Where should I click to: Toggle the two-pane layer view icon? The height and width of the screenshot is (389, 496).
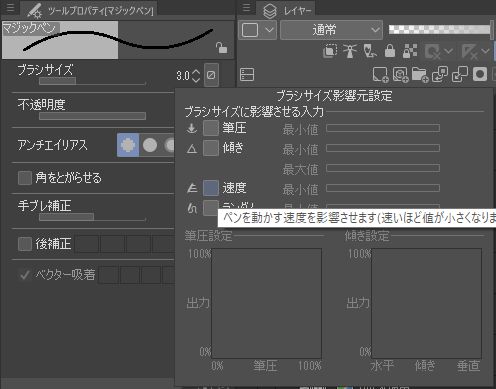(247, 75)
